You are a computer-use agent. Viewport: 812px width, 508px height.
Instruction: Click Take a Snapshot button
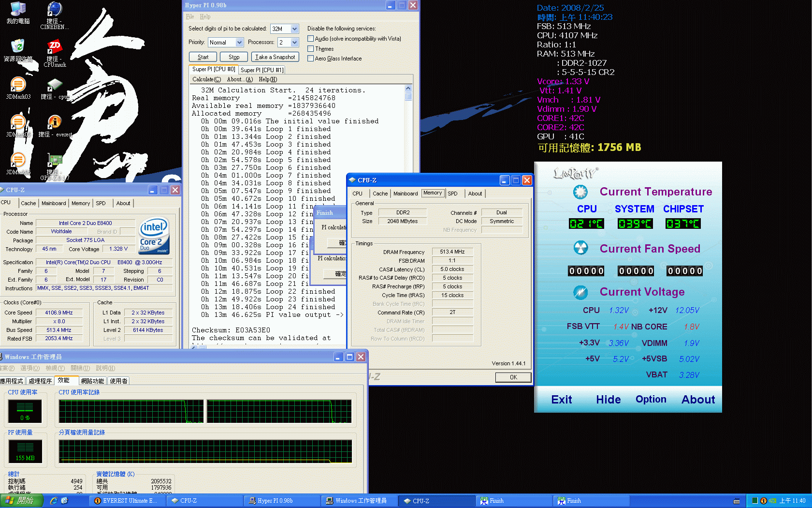[x=275, y=57]
